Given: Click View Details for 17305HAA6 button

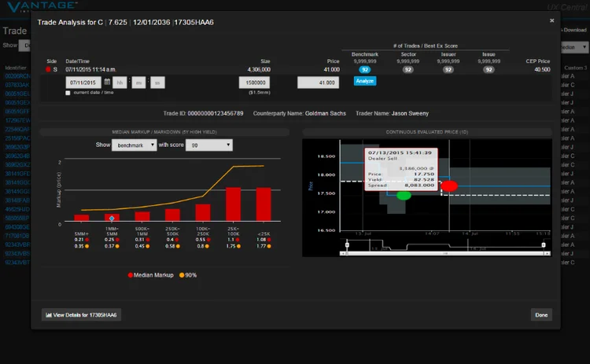Looking at the screenshot, I should 81,315.
